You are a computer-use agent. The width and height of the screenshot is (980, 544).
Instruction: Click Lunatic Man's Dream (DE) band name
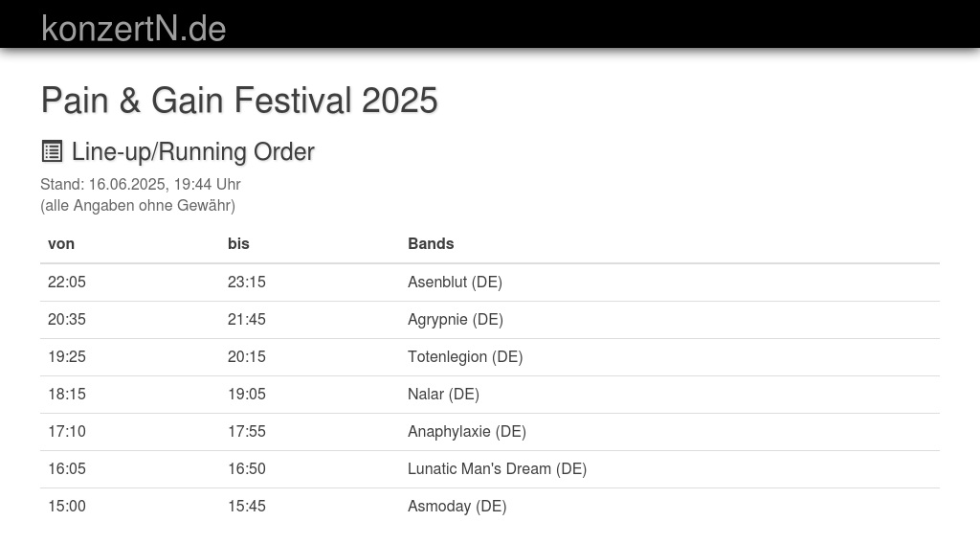point(497,468)
